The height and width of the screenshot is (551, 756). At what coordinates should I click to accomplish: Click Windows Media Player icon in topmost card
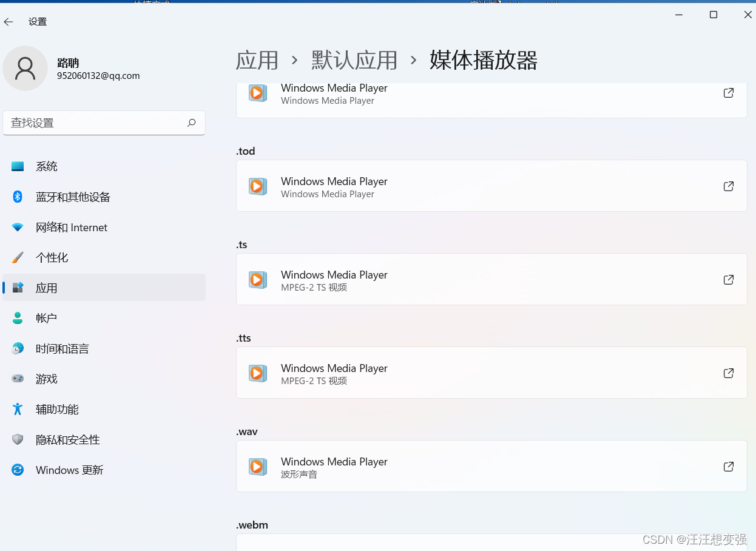pyautogui.click(x=257, y=93)
